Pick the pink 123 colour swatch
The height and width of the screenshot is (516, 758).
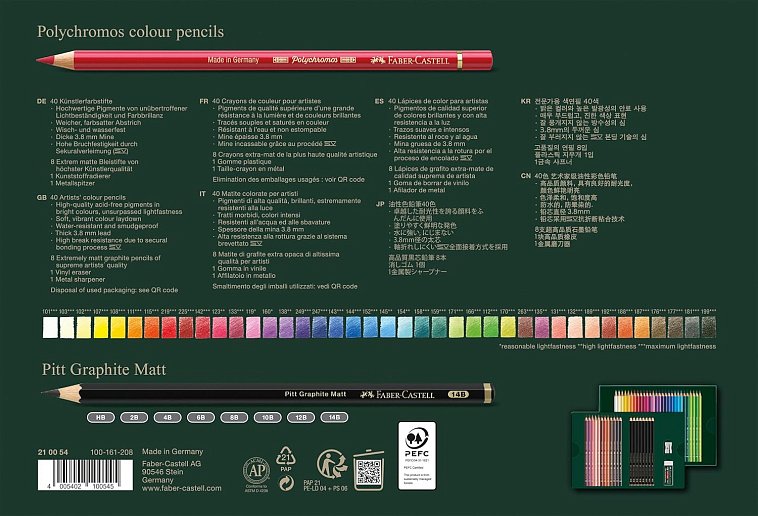(219, 327)
